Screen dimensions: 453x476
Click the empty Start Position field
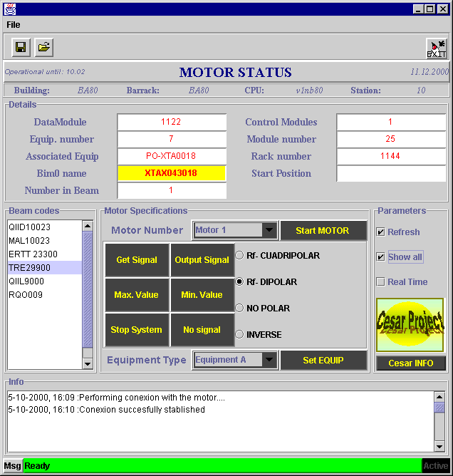coord(391,173)
